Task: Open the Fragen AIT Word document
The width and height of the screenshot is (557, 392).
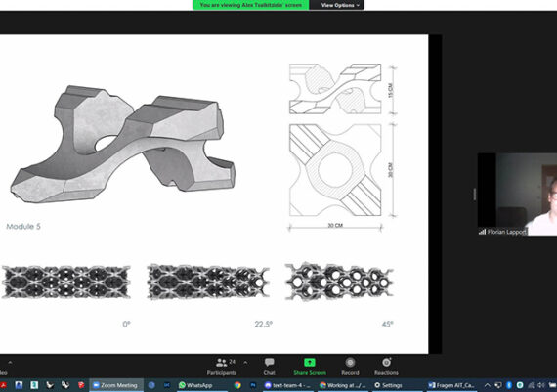Action: (x=451, y=385)
